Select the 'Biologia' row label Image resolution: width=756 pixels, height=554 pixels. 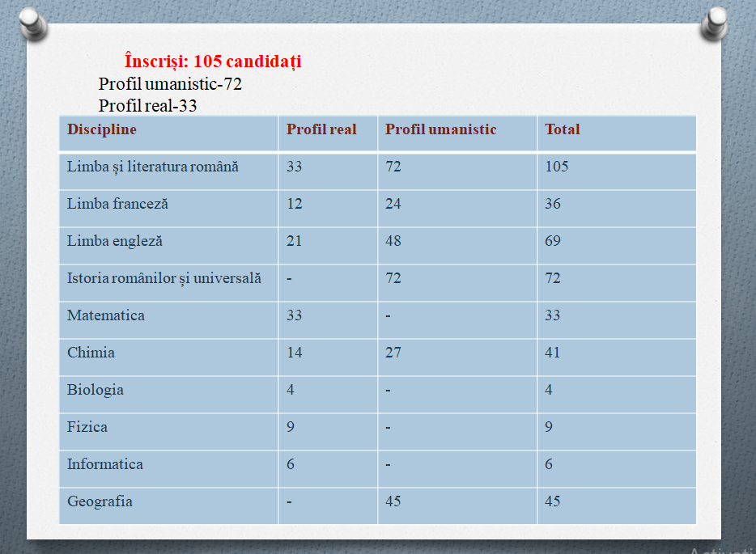(96, 390)
